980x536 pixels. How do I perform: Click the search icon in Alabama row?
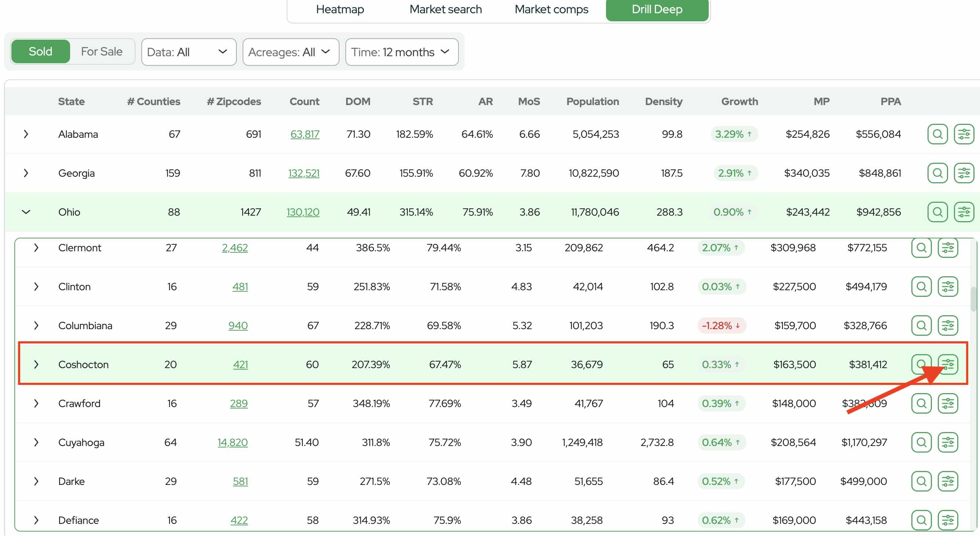pyautogui.click(x=937, y=134)
